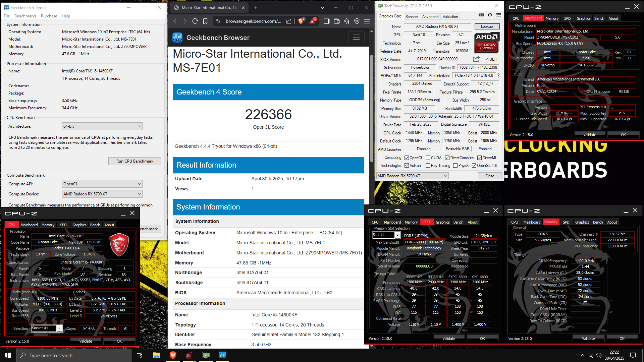Image resolution: width=644 pixels, height=362 pixels.
Task: Toggle the Vulkan checkbox
Action: click(x=407, y=166)
